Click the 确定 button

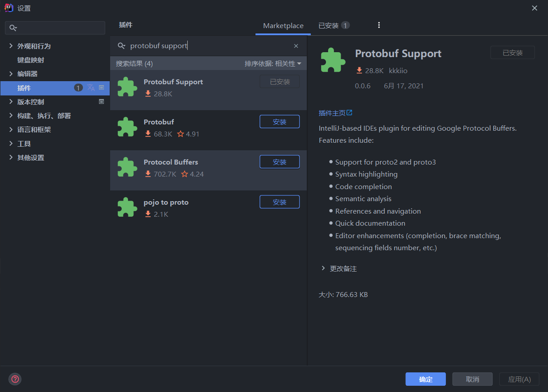pyautogui.click(x=425, y=379)
